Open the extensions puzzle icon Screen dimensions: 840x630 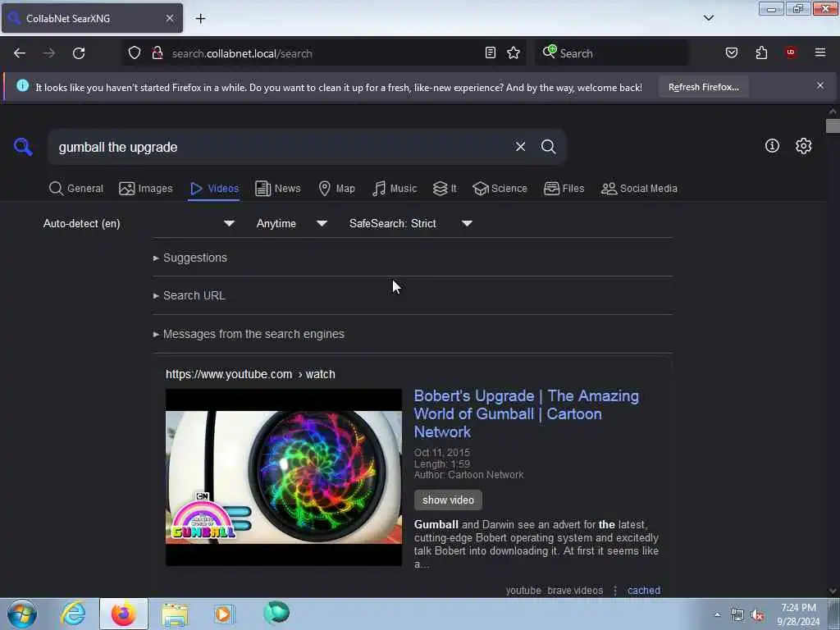762,53
